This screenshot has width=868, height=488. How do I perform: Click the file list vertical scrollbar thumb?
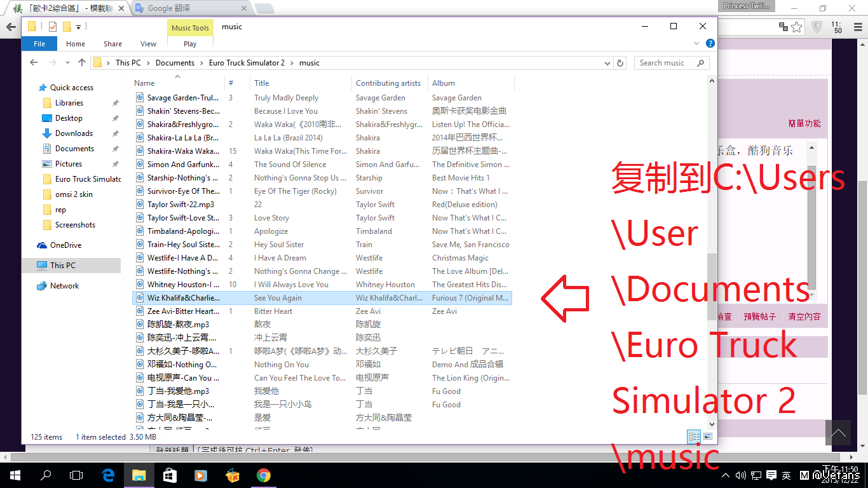click(x=712, y=286)
